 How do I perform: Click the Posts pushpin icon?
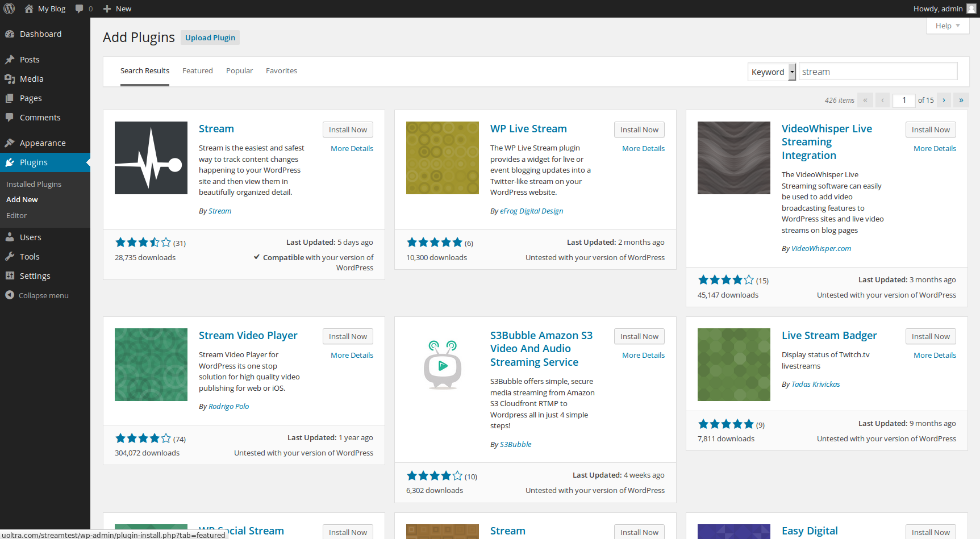[10, 60]
